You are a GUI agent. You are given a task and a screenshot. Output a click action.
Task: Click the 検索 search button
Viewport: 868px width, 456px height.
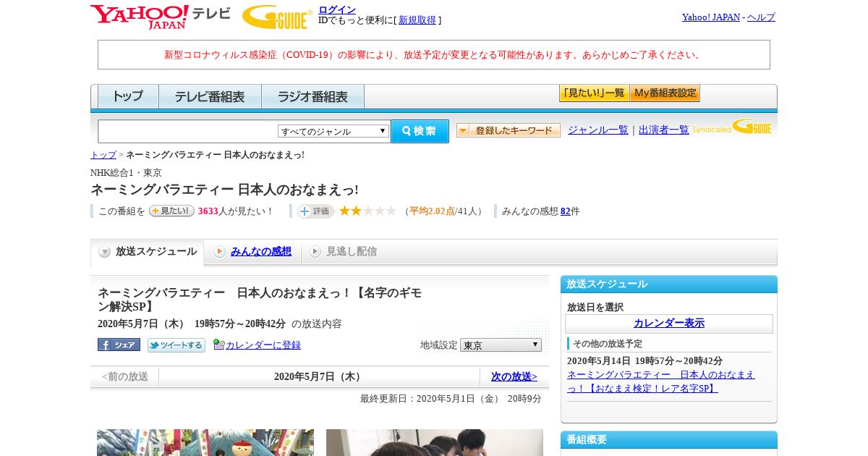[x=420, y=131]
